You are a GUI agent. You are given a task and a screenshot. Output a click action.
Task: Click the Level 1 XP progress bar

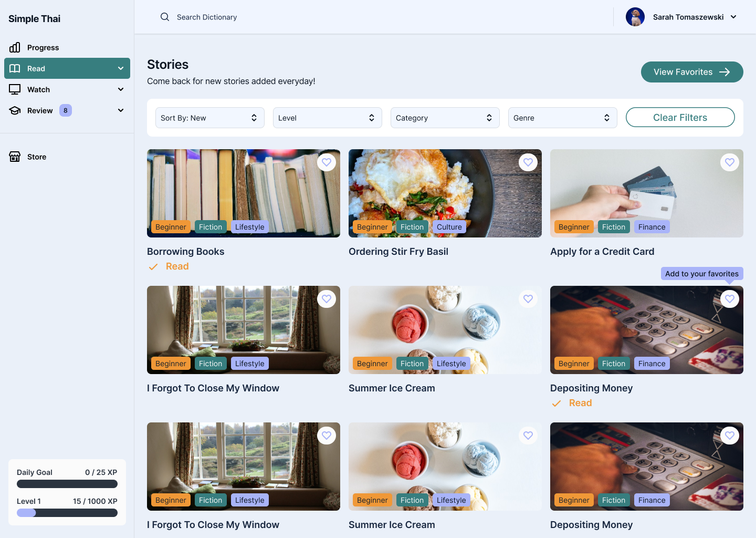tap(67, 513)
